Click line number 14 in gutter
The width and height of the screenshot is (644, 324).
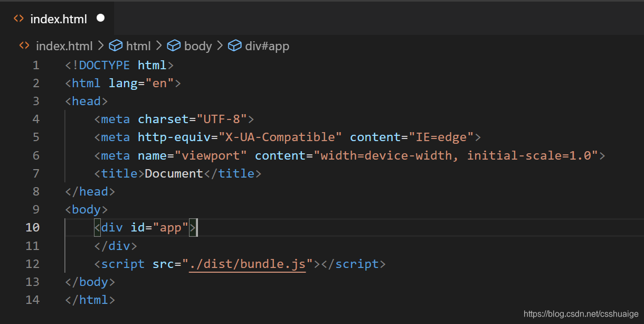point(33,300)
